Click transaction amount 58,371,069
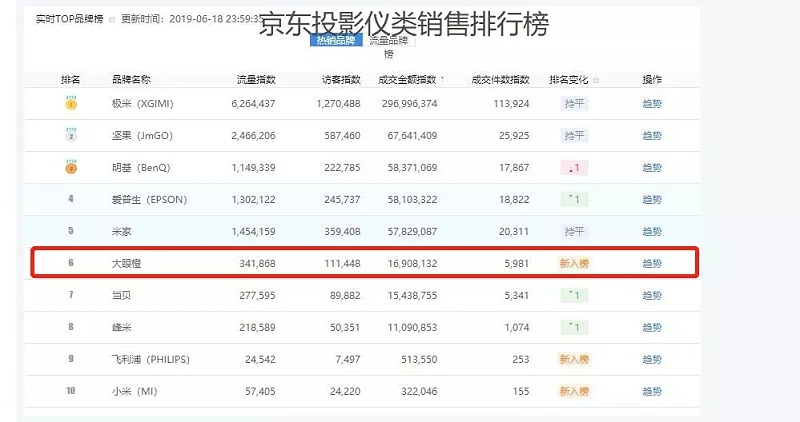Image resolution: width=800 pixels, height=422 pixels. (412, 167)
